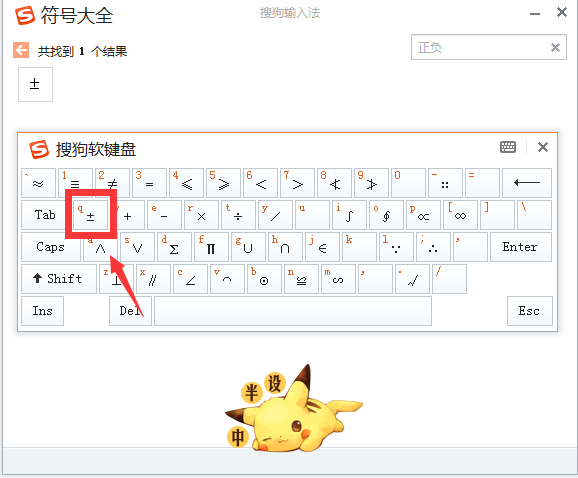
Task: Click the − key labeled e
Action: (x=164, y=215)
